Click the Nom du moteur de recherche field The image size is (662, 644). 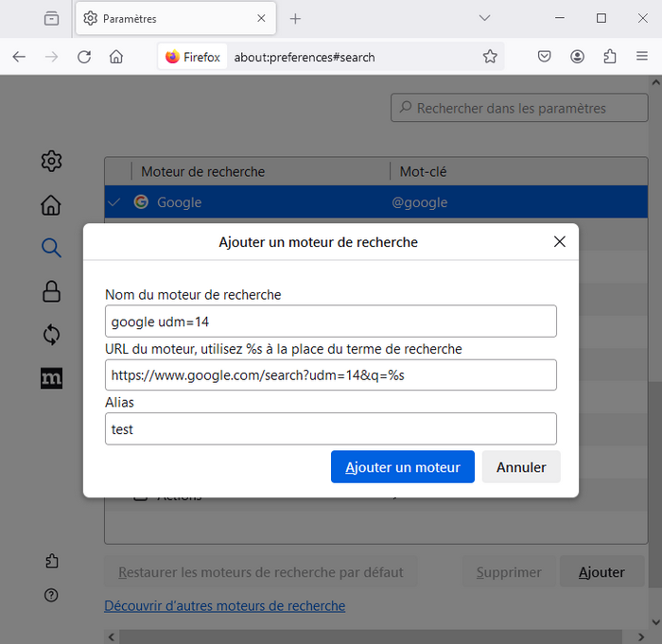[x=331, y=322]
